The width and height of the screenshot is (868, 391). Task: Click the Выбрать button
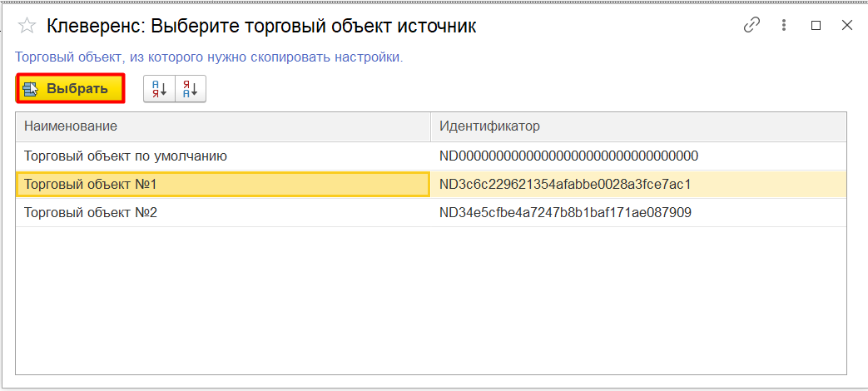[x=70, y=88]
